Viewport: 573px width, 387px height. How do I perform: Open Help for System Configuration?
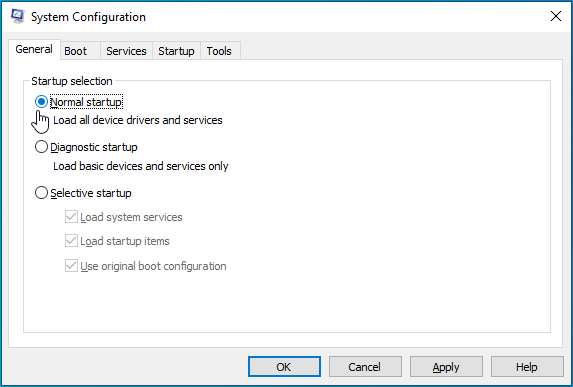pos(527,367)
